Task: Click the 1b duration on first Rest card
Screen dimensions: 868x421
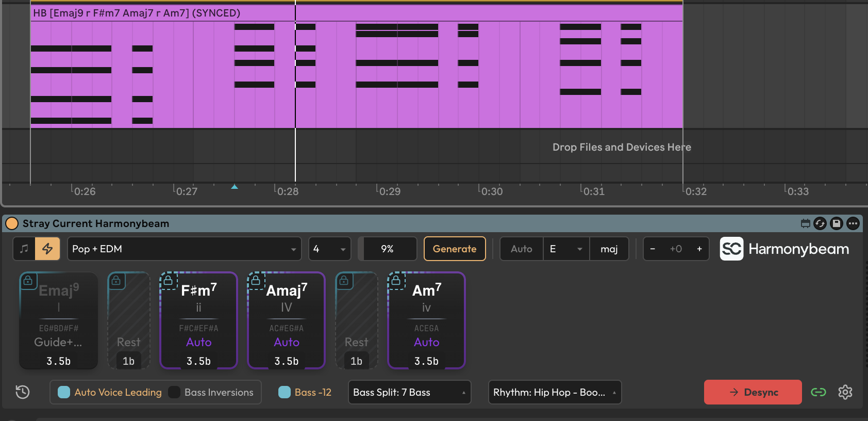Action: pos(129,361)
